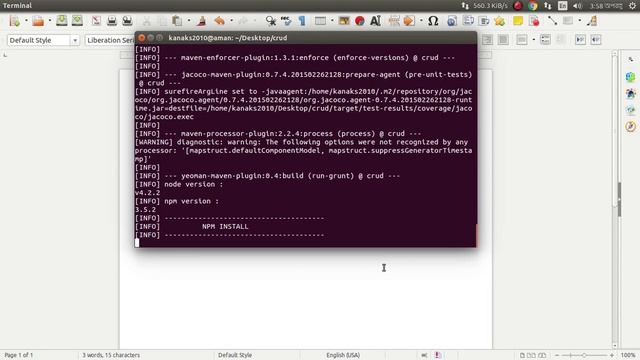Click the Insert Table icon
The image size is (640, 360).
pos(320,20)
